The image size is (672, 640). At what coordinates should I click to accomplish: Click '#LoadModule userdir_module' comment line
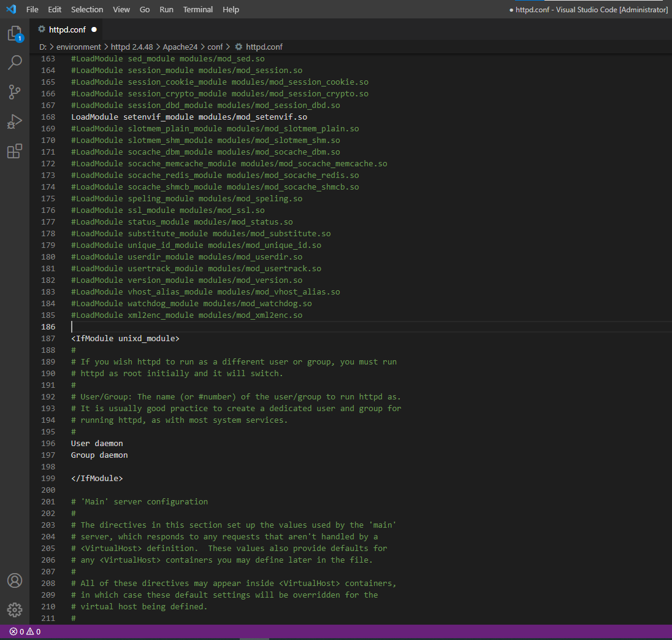click(187, 257)
